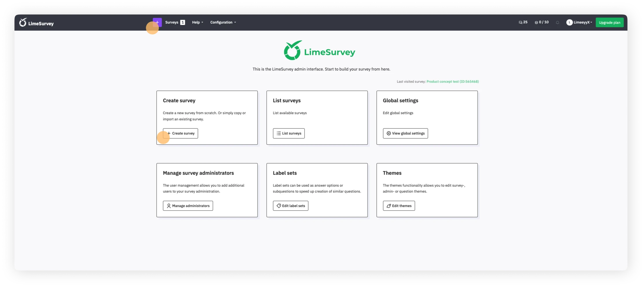
Task: Expand the Configuration dropdown
Action: (x=222, y=22)
